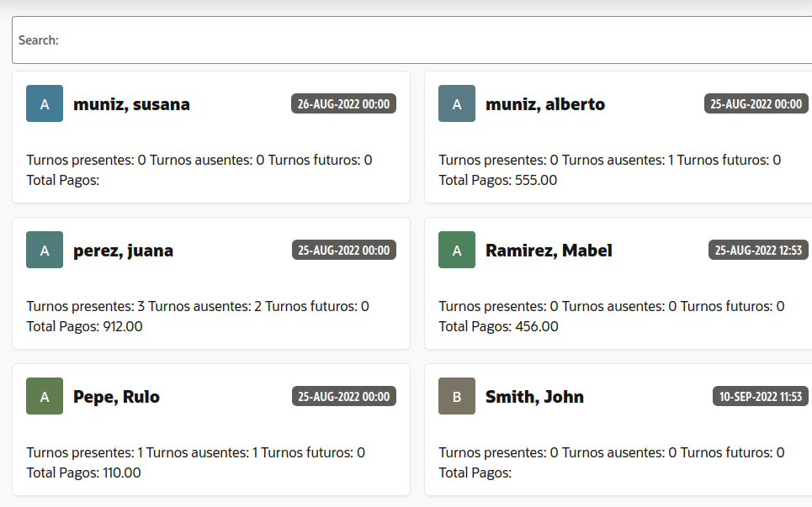The image size is (812, 507).
Task: Open Ramirez, Mabel patient card
Action: coord(549,251)
